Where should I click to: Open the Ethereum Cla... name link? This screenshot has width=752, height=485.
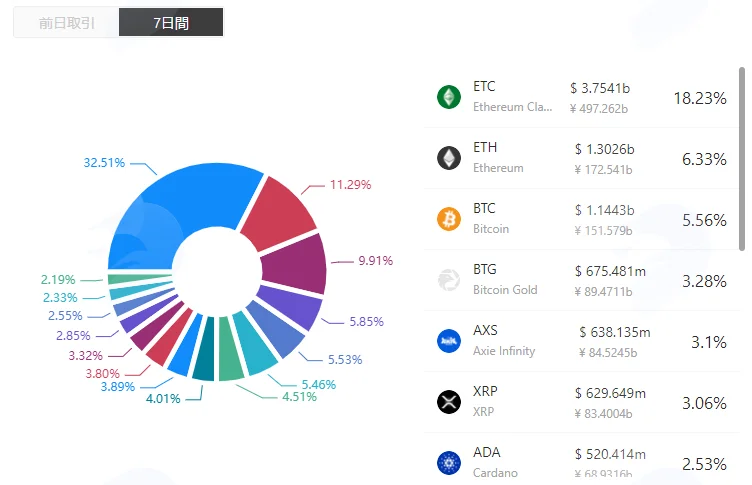512,107
